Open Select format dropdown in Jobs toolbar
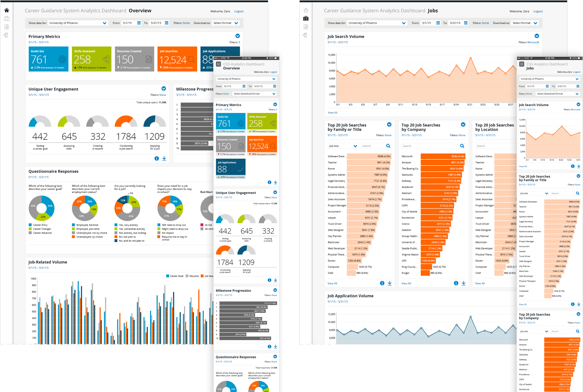This screenshot has height=392, width=583. [x=525, y=23]
